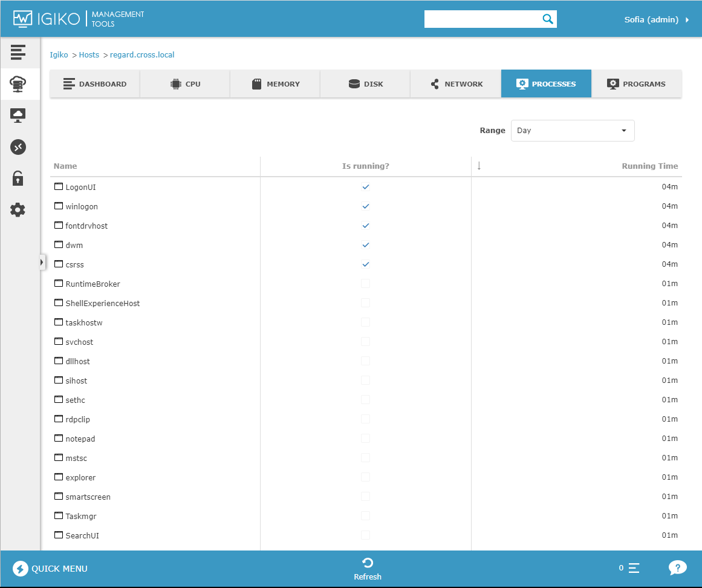702x588 pixels.
Task: Open settings gear in sidebar
Action: coord(18,210)
